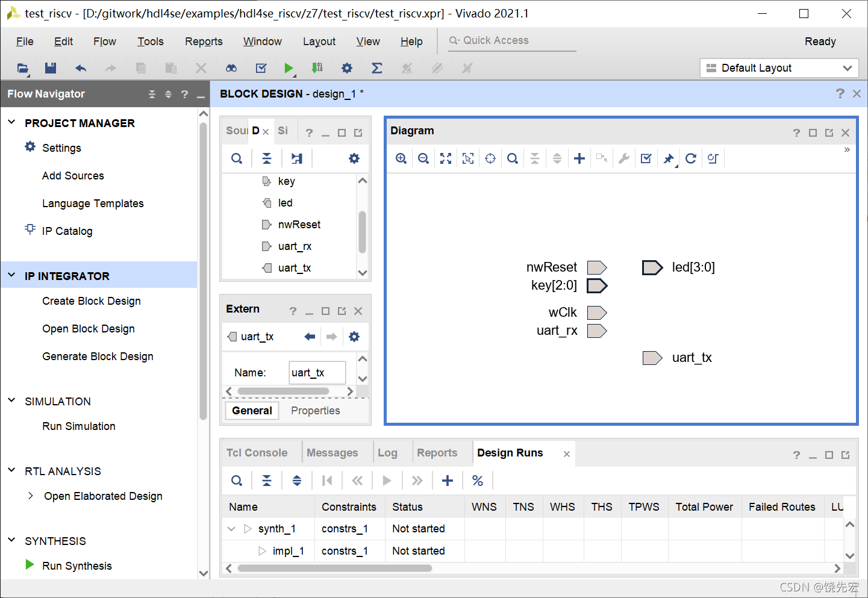This screenshot has width=868, height=598.
Task: Open the Default Layout dropdown
Action: point(779,68)
